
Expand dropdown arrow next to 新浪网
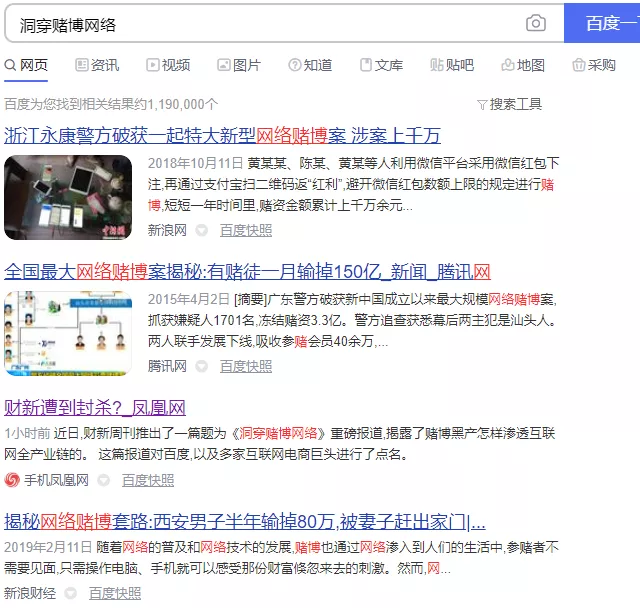click(202, 231)
